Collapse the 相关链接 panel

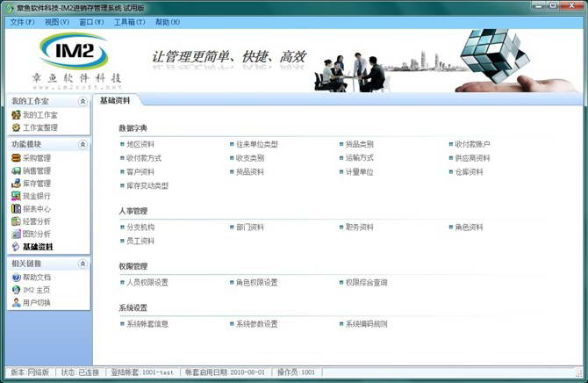tap(82, 264)
